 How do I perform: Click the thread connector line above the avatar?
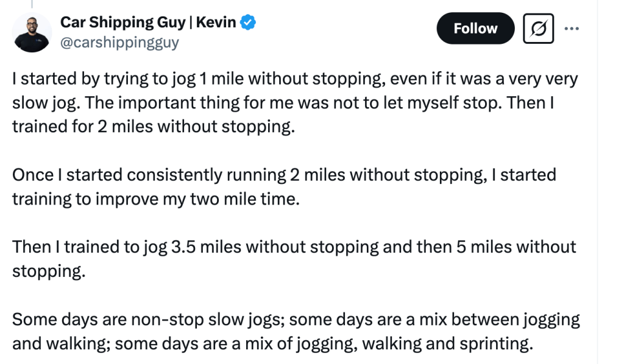(32, 3)
